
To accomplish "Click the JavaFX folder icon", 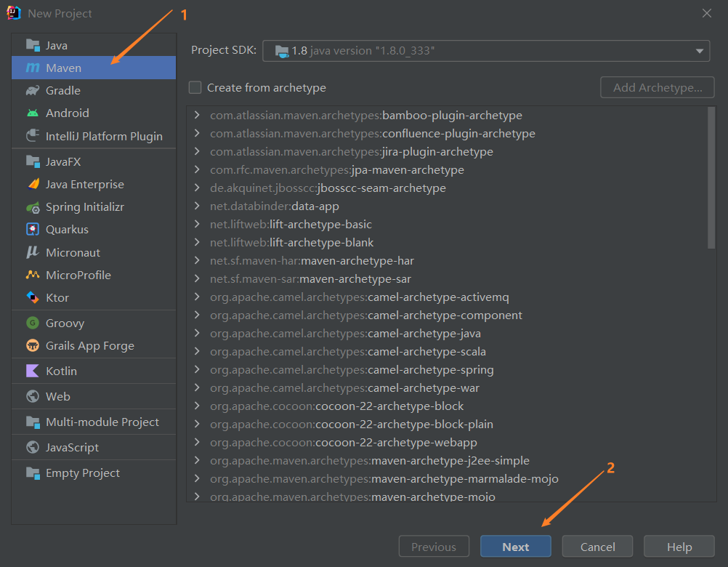I will click(33, 161).
